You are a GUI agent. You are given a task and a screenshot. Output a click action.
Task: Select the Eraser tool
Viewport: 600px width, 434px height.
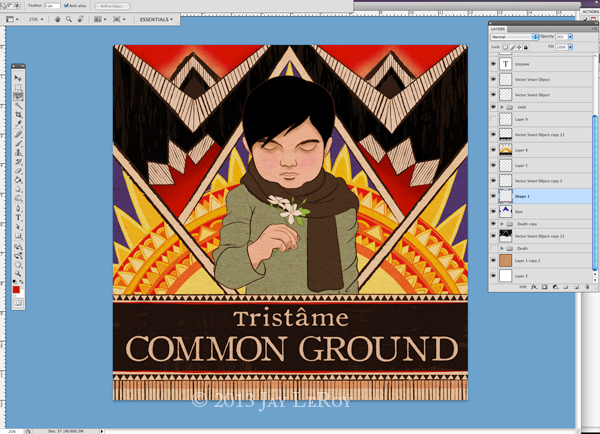pos(18,171)
